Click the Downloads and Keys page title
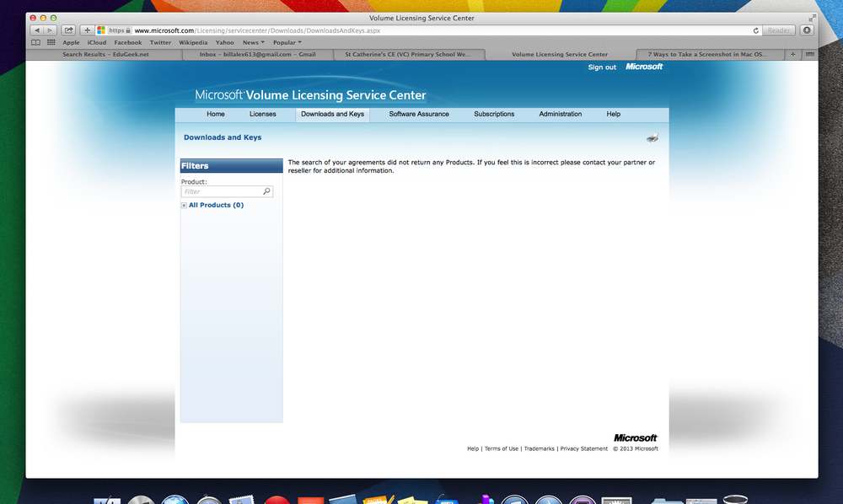 coord(223,137)
